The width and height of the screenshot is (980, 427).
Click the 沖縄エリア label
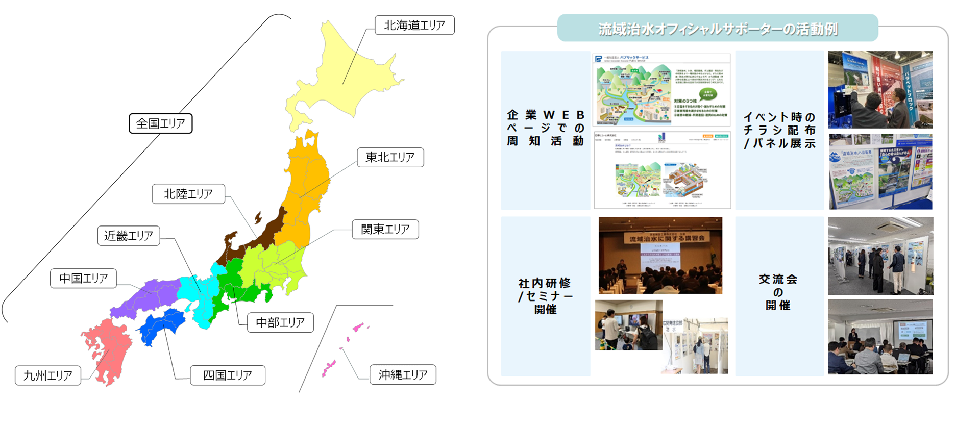coord(403,375)
